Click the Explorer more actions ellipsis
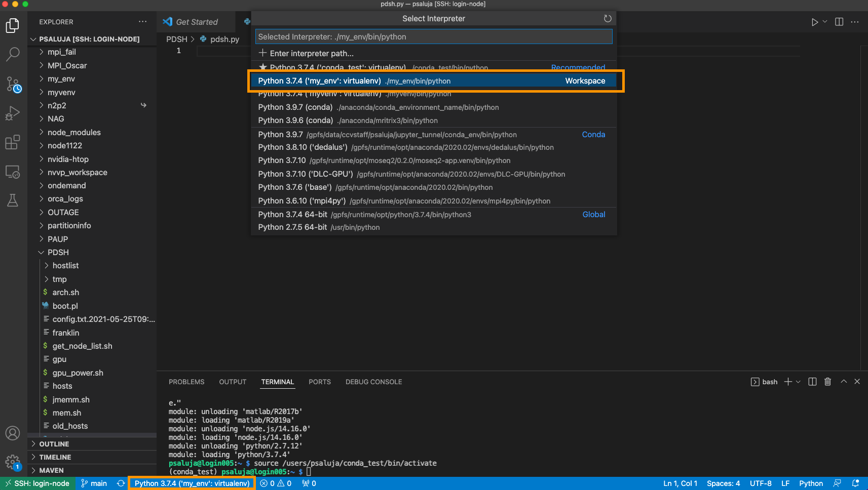The height and width of the screenshot is (490, 868). (143, 22)
